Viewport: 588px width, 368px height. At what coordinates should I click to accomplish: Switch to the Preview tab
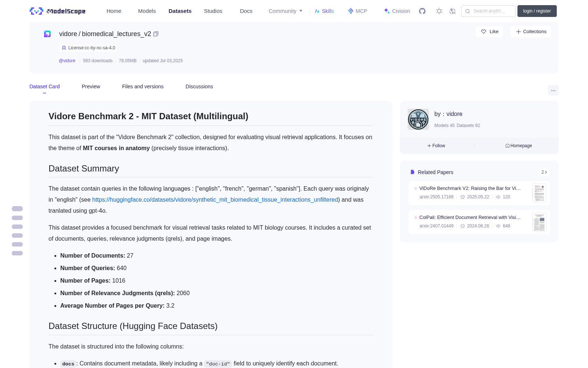pos(91,86)
